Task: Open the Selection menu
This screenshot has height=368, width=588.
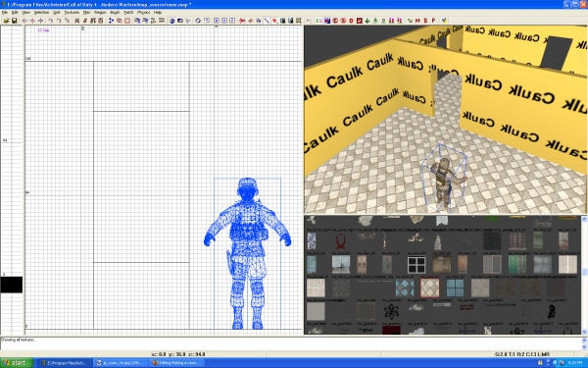Action: tap(41, 13)
